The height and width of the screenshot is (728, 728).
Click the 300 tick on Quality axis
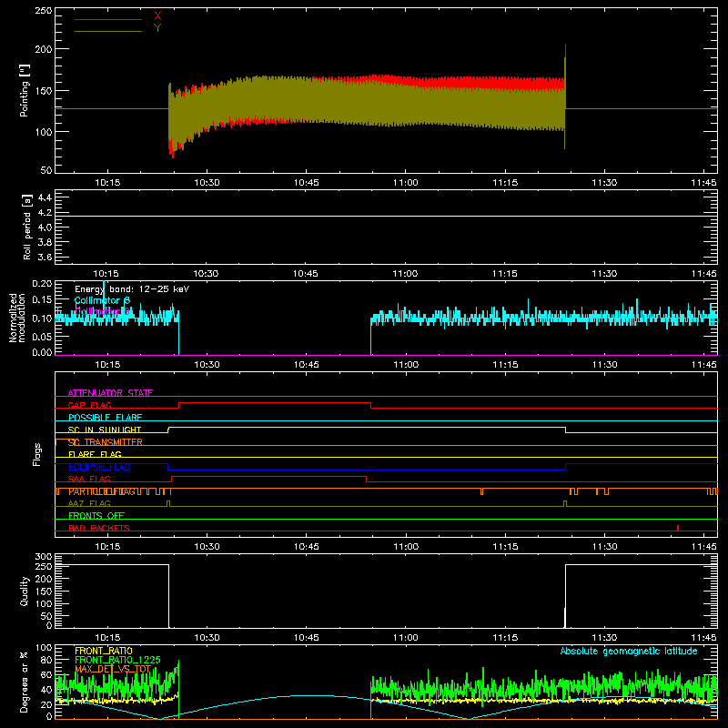(x=43, y=557)
